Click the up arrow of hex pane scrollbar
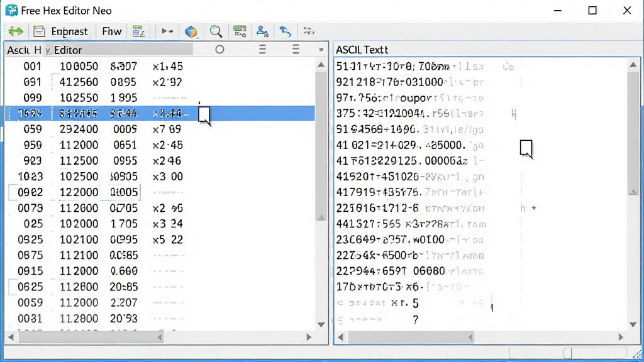Viewport: 644px width, 362px height. [x=321, y=65]
